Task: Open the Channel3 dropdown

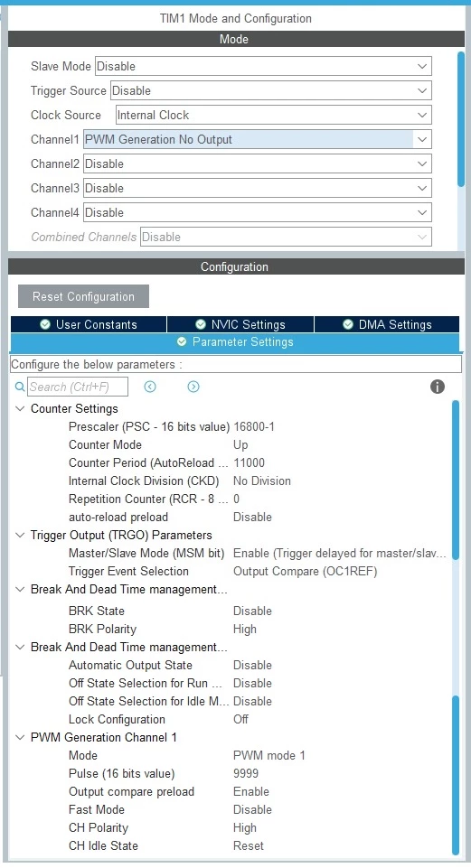Action: pos(258,188)
